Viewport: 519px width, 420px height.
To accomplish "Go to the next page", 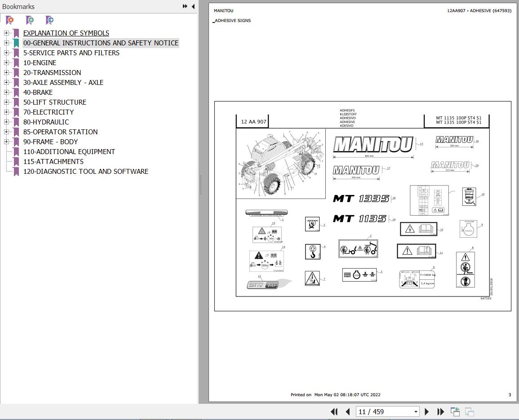I will (x=426, y=412).
